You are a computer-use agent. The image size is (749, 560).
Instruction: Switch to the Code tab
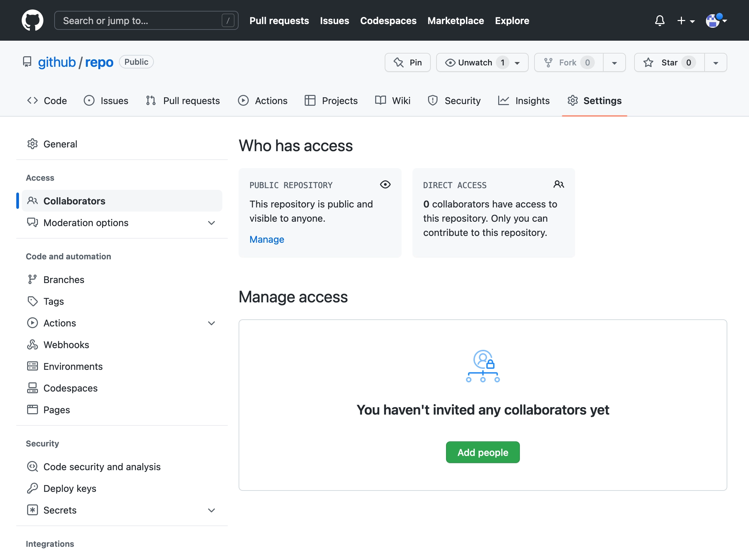click(47, 101)
